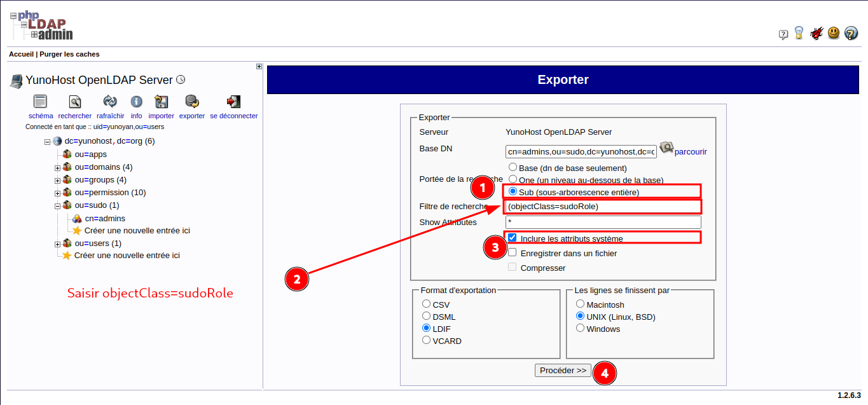
Task: Uncheck Inclure les attributs système
Action: [513, 237]
